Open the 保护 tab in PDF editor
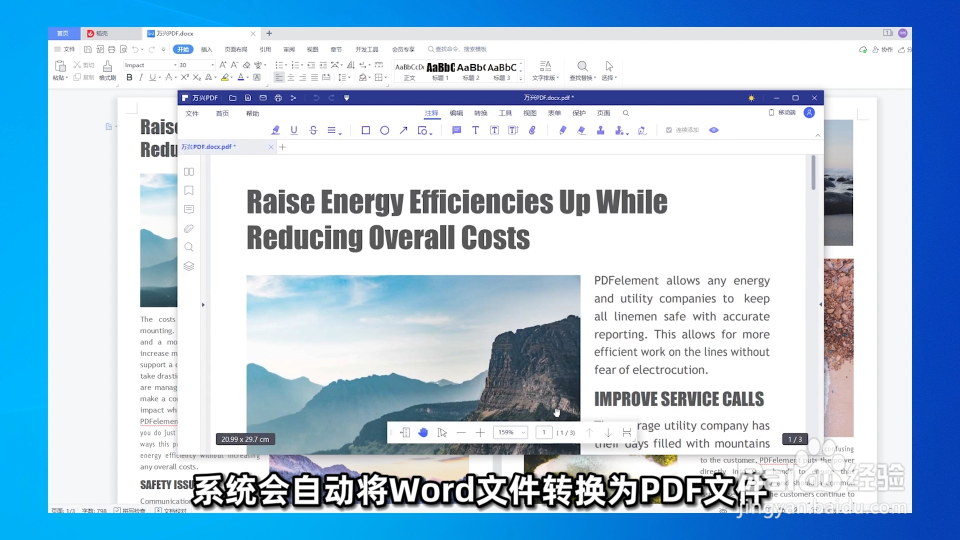Image resolution: width=960 pixels, height=540 pixels. [x=579, y=113]
